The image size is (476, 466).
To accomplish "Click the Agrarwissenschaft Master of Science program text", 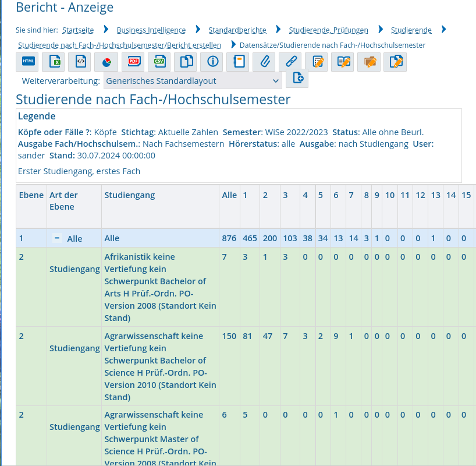I will [x=160, y=438].
